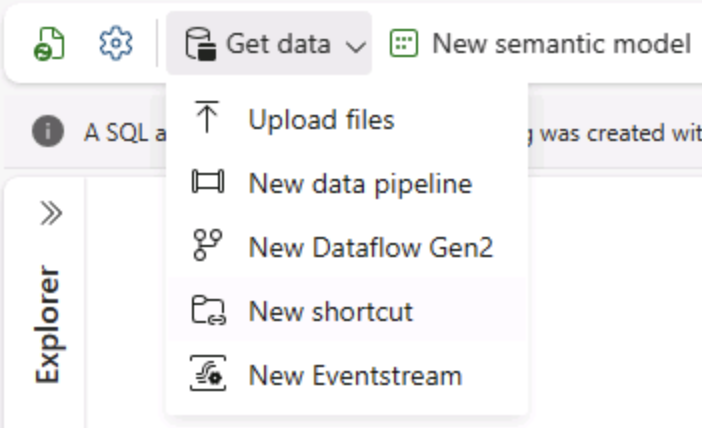Expand the Explorer pane with double chevron
The height and width of the screenshot is (428, 702).
(50, 213)
